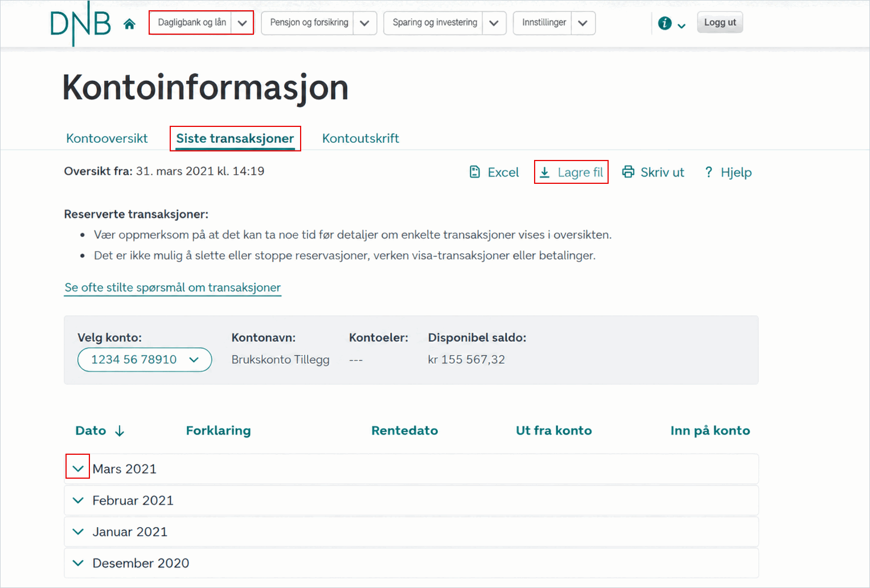Click the Reserverte transaksjoner heading
The image size is (870, 588).
[136, 214]
